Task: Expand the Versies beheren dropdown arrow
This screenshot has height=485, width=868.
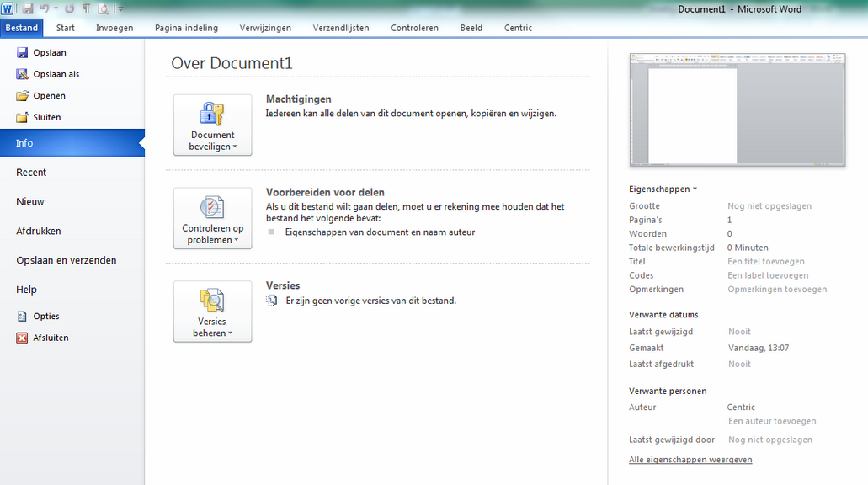Action: (230, 333)
